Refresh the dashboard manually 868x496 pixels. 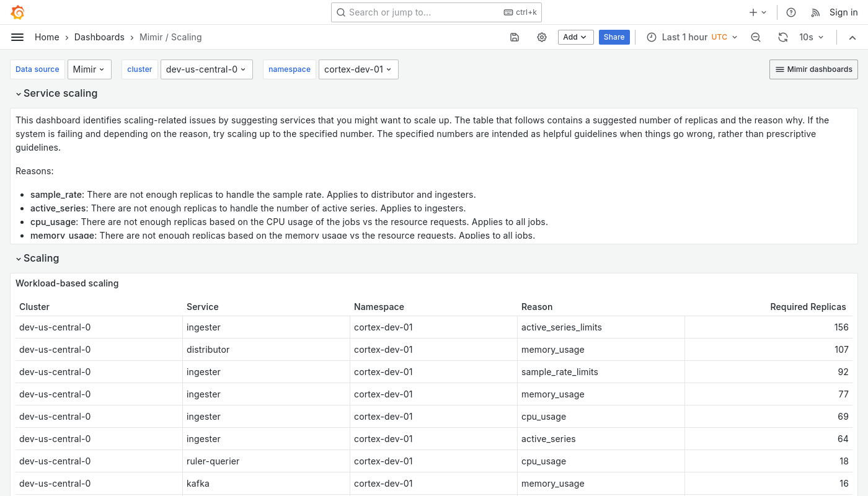783,37
